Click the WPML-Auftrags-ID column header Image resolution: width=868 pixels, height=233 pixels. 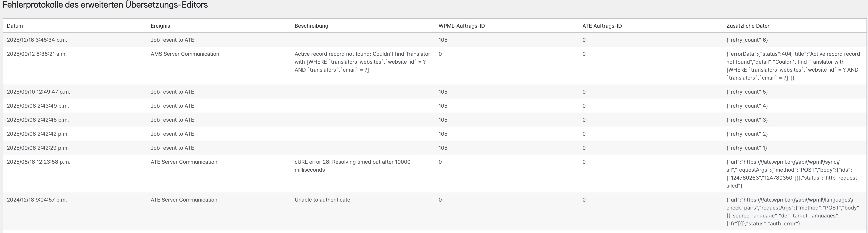click(462, 26)
